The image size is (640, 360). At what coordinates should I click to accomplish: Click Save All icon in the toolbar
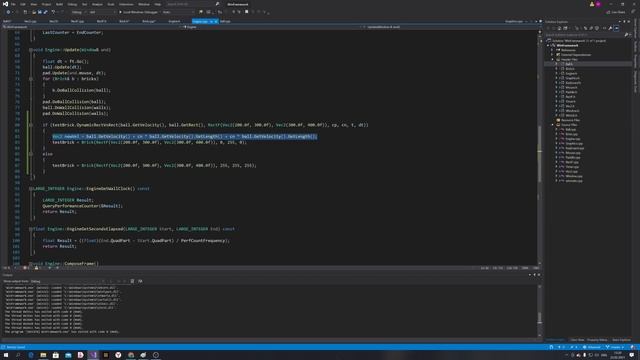point(45,12)
